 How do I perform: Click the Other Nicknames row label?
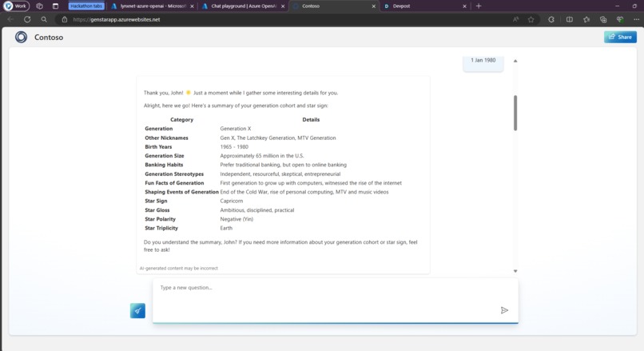(x=166, y=138)
